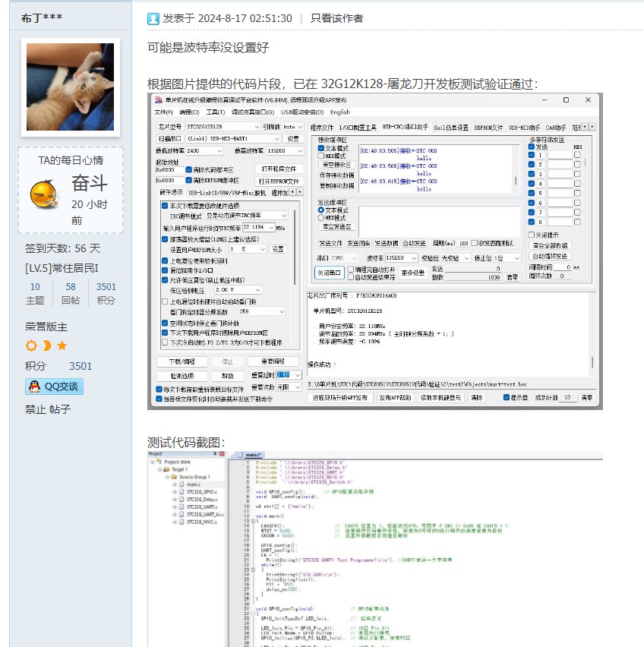Switch to the Keil仿真设置 tab

(x=451, y=128)
